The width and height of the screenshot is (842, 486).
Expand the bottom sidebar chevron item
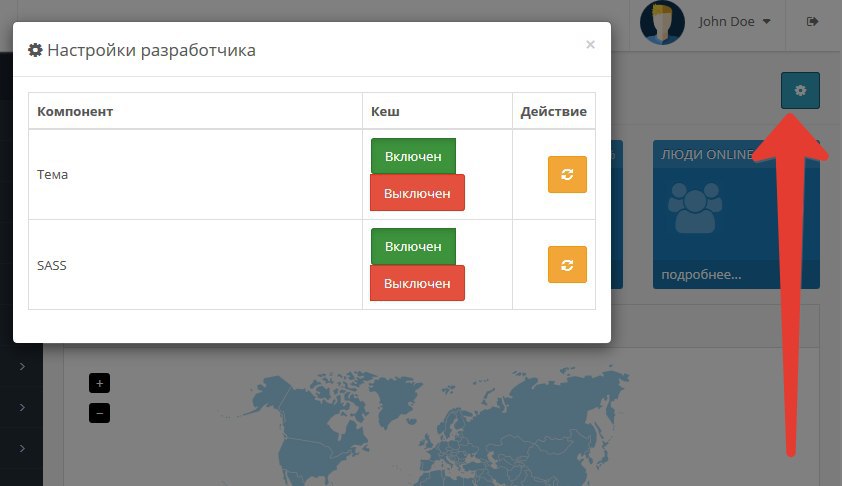pyautogui.click(x=22, y=448)
